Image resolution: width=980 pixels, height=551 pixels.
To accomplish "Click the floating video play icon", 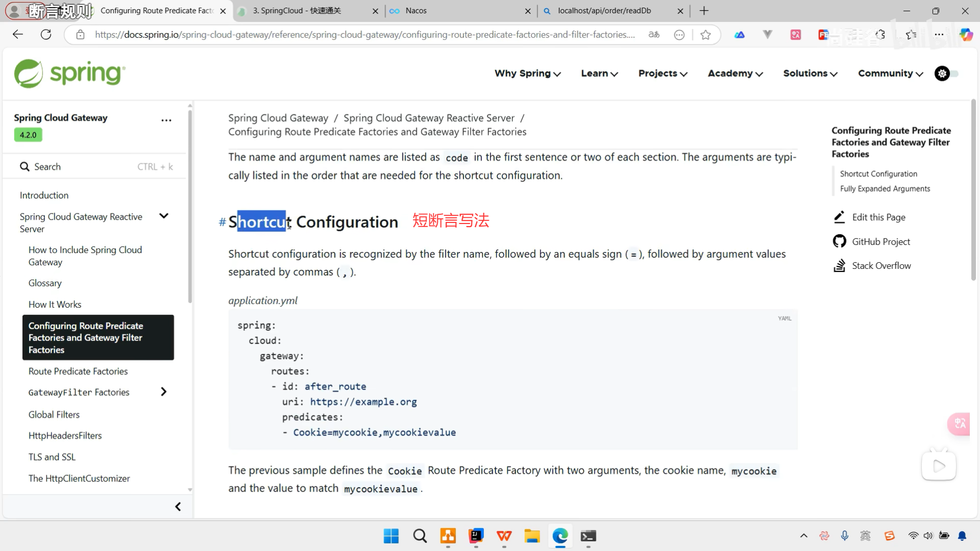I will [938, 466].
